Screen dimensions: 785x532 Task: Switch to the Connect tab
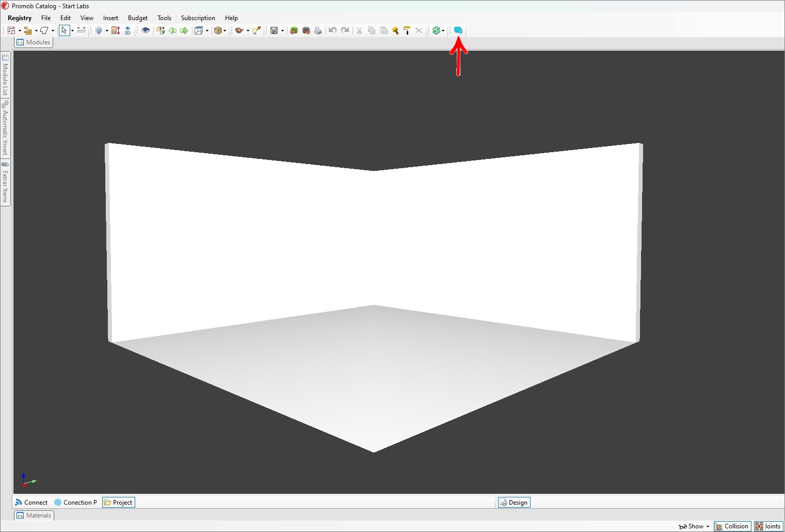31,503
